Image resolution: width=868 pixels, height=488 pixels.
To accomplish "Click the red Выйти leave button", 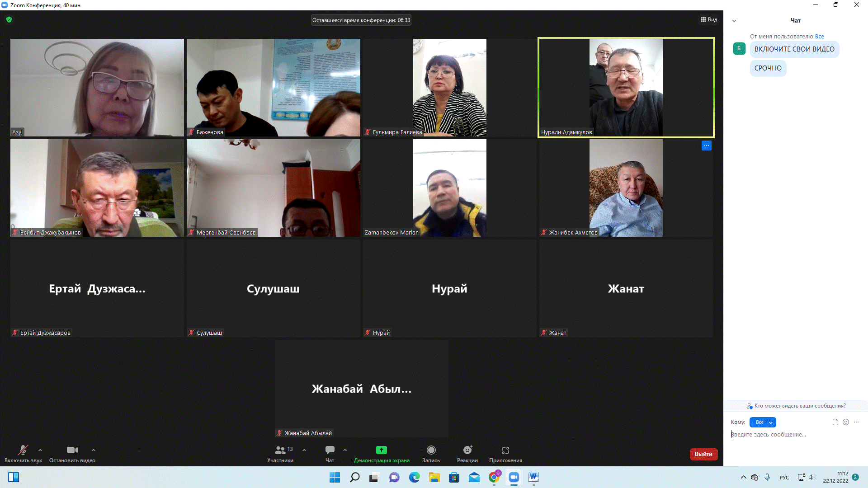I will click(x=703, y=454).
